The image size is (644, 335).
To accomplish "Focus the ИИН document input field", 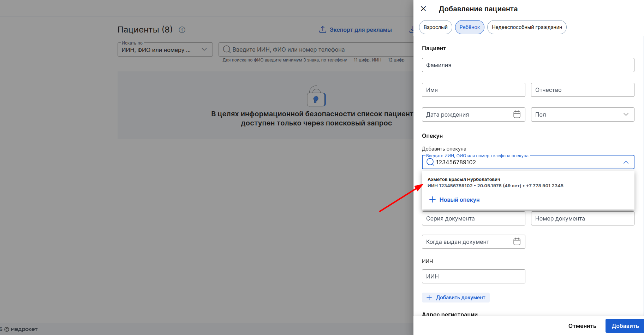I will click(x=473, y=276).
